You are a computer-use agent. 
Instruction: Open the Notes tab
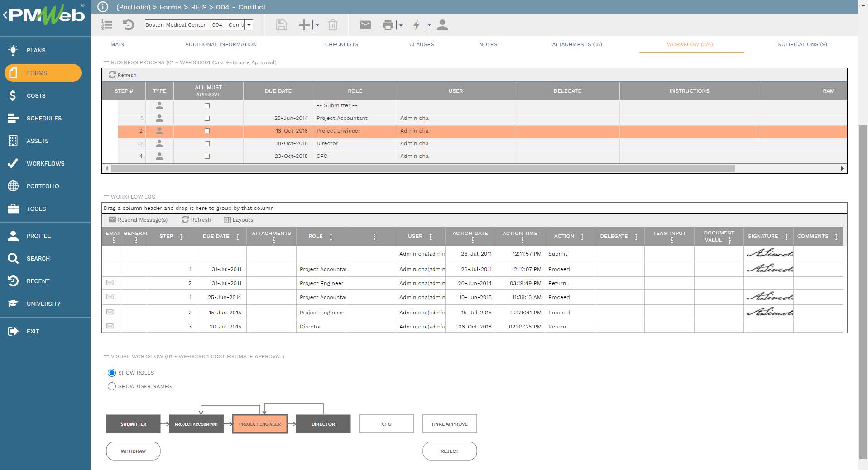click(488, 44)
